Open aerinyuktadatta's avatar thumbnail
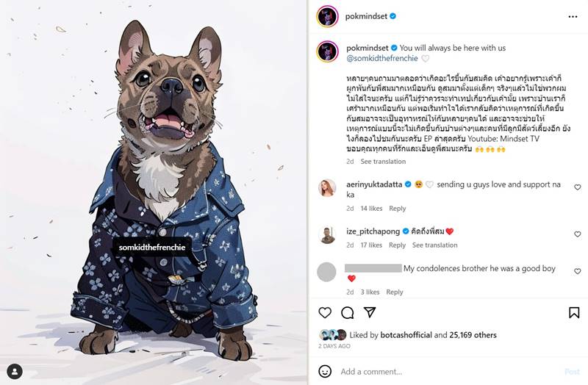The width and height of the screenshot is (588, 385). tap(327, 187)
